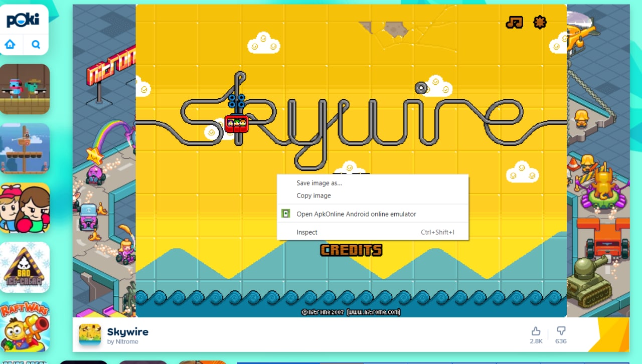
Task: Click the red cable car
Action: (x=237, y=123)
